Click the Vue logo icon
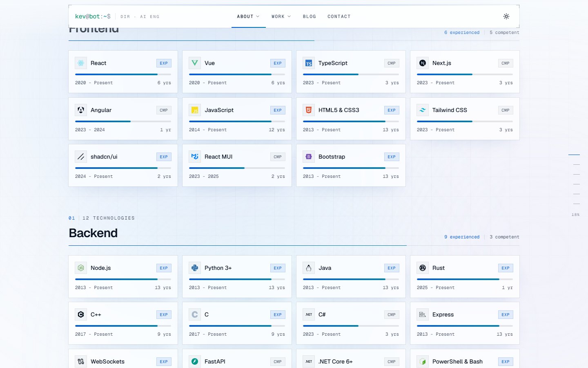This screenshot has width=588, height=368. (x=195, y=63)
